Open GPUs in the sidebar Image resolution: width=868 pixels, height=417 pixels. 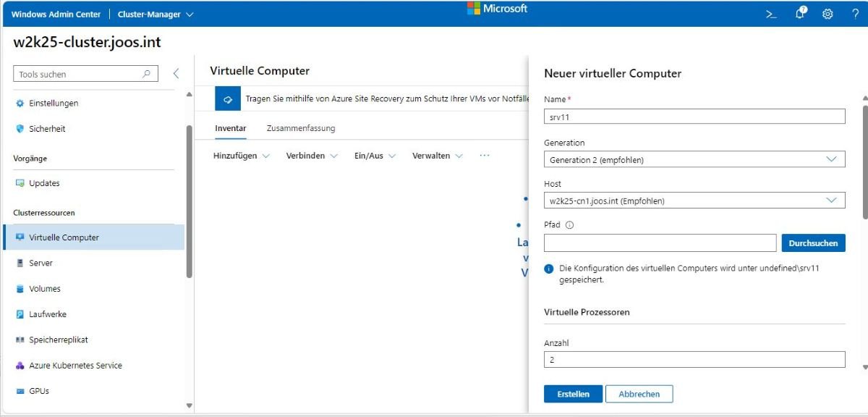coord(39,391)
